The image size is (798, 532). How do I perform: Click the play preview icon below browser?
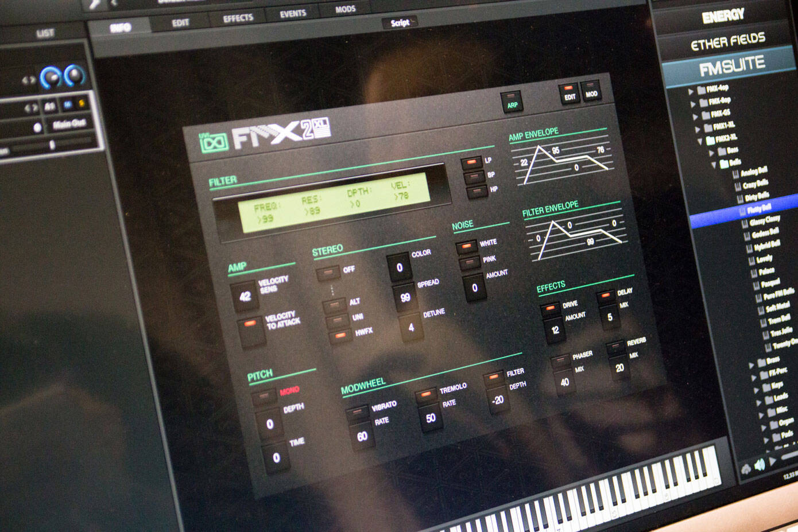point(773,461)
